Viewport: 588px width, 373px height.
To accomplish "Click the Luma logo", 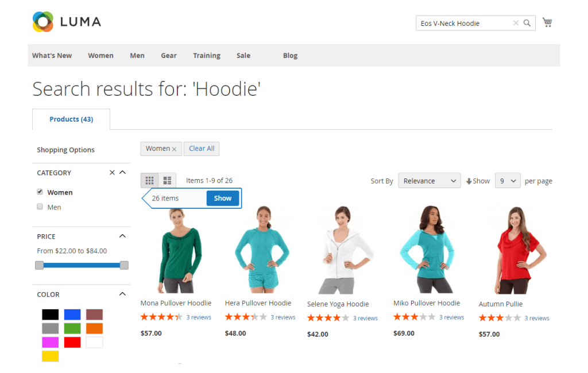I will coord(67,22).
